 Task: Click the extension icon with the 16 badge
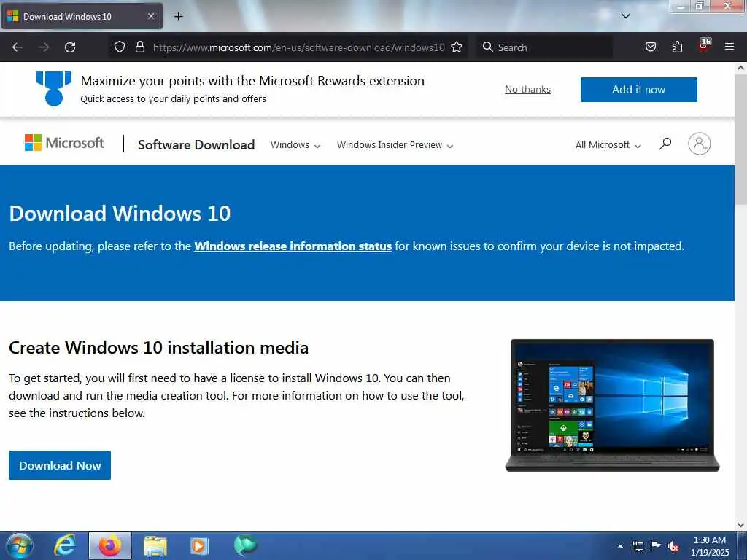tap(704, 45)
